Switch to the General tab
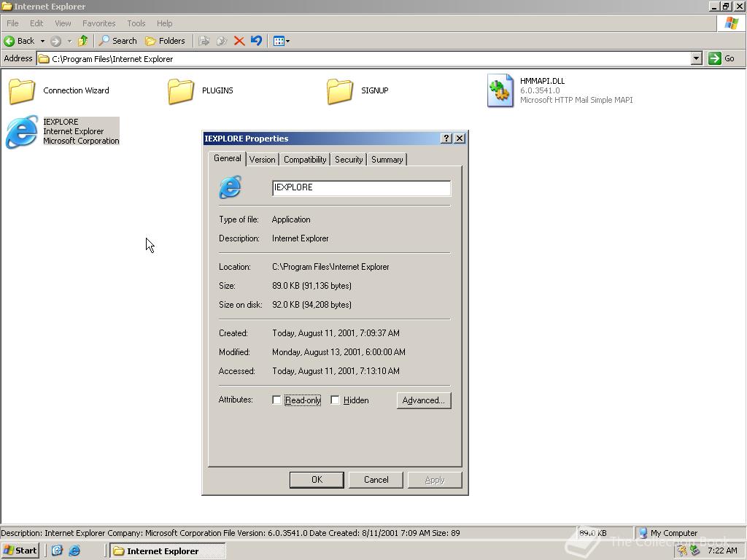The height and width of the screenshot is (560, 747). tap(227, 158)
